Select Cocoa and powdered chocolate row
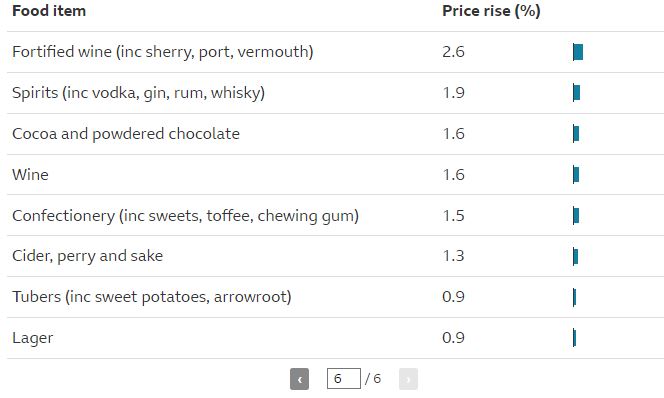This screenshot has height=398, width=664. pos(335,134)
